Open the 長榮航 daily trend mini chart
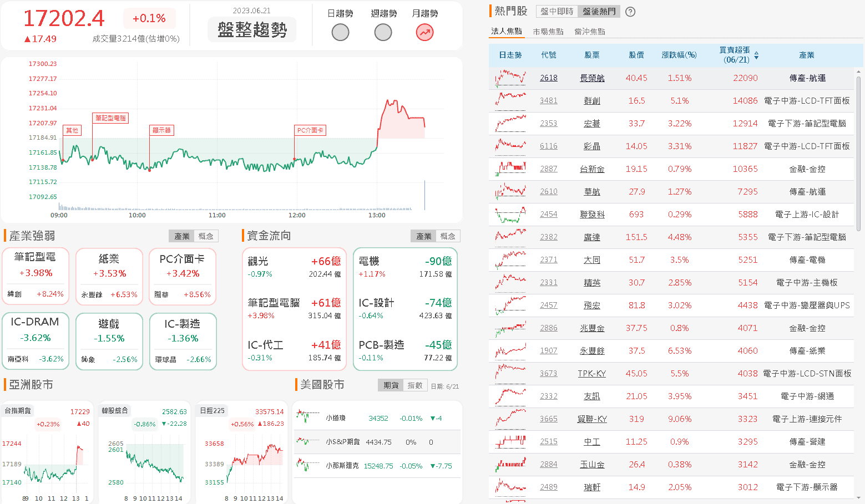 (x=510, y=78)
